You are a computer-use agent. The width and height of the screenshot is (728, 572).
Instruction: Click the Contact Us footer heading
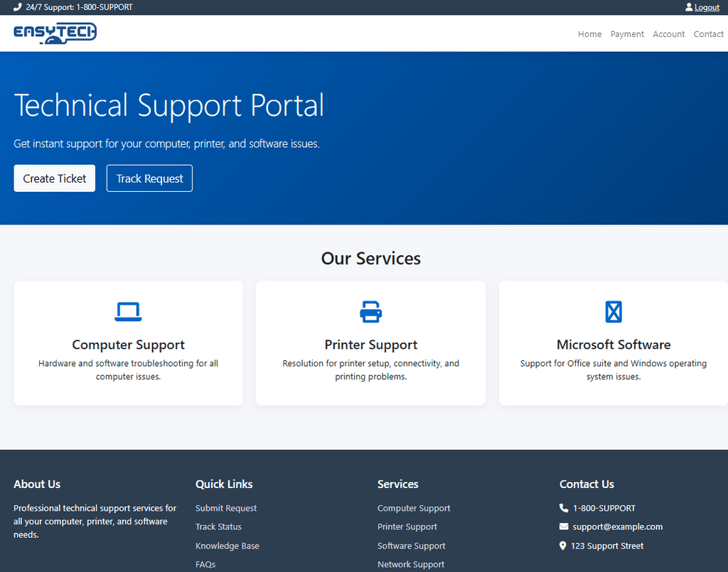tap(587, 484)
